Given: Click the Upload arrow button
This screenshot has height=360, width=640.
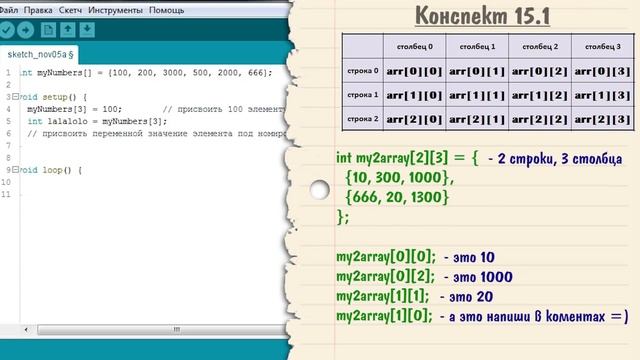Looking at the screenshot, I should click(26, 30).
